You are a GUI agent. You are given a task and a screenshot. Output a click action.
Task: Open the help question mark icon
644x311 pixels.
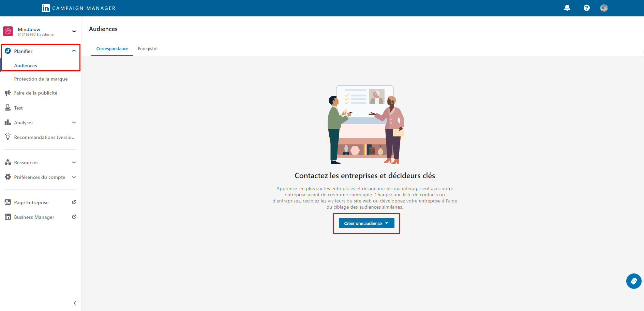[x=586, y=8]
